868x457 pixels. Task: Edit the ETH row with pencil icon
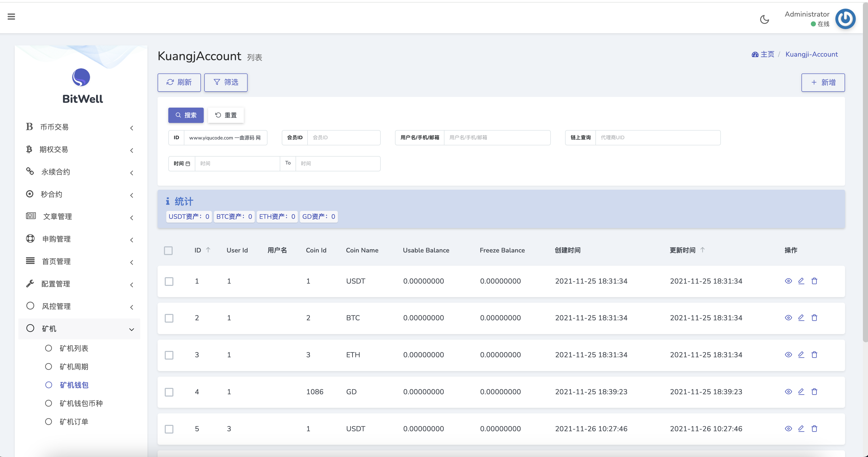[801, 354]
